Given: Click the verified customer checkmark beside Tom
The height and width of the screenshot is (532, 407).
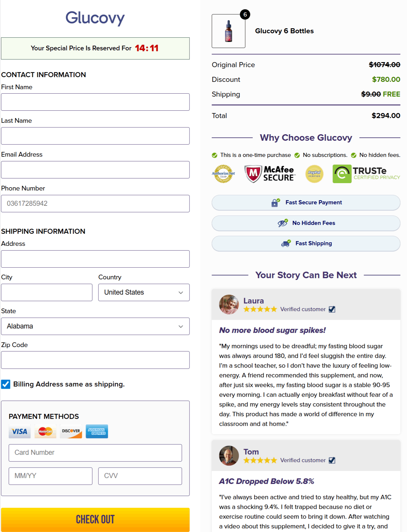Looking at the screenshot, I should [x=332, y=460].
